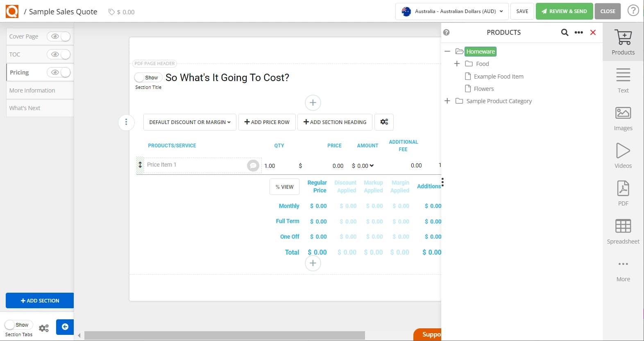
Task: Click the % VIEW button
Action: 284,187
